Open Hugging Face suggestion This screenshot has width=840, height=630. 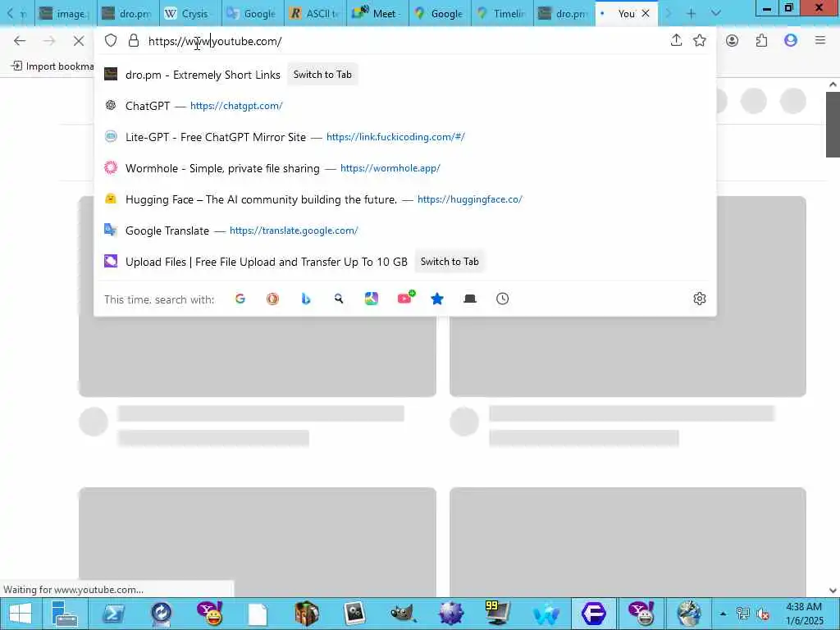[x=405, y=199]
